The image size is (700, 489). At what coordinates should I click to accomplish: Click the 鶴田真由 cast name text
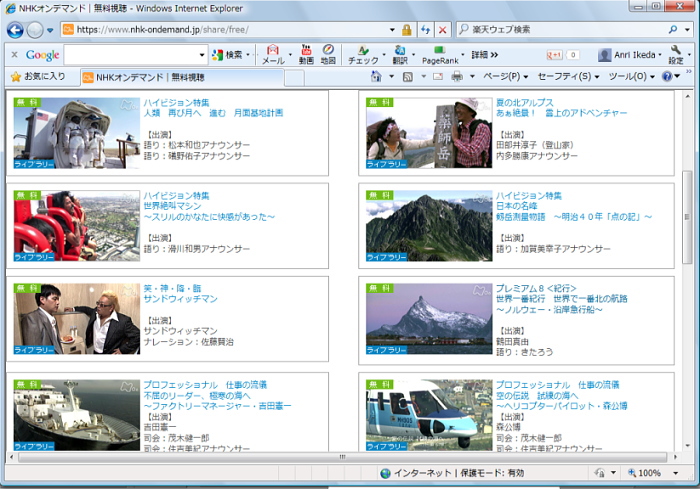pyautogui.click(x=512, y=342)
